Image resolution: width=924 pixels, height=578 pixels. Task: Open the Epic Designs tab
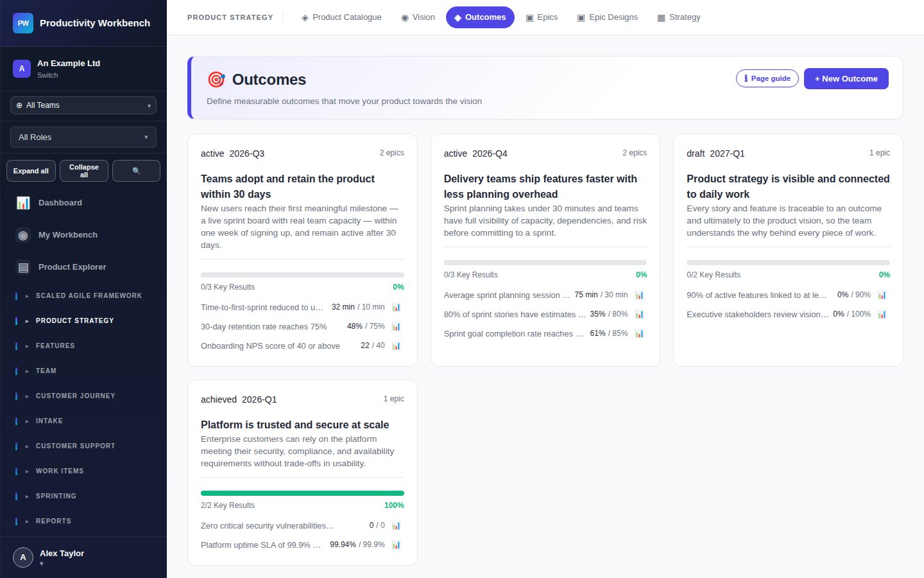point(607,17)
